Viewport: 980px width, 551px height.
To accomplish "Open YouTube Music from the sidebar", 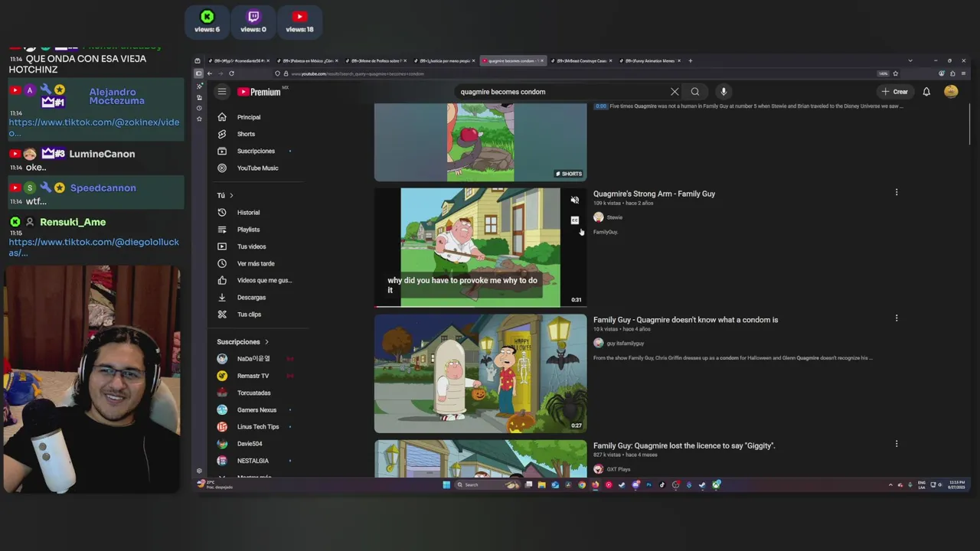I will point(256,168).
